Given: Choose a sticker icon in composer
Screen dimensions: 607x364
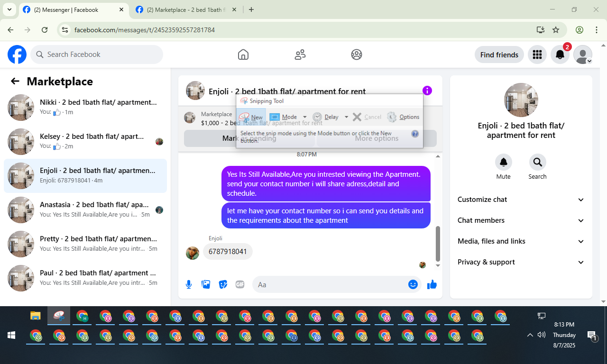Looking at the screenshot, I should [x=223, y=284].
